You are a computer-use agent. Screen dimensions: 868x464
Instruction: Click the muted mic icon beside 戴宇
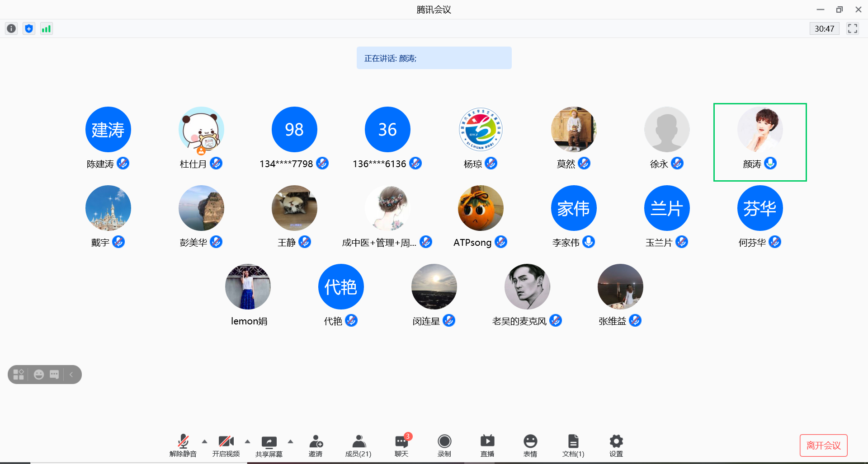click(118, 242)
